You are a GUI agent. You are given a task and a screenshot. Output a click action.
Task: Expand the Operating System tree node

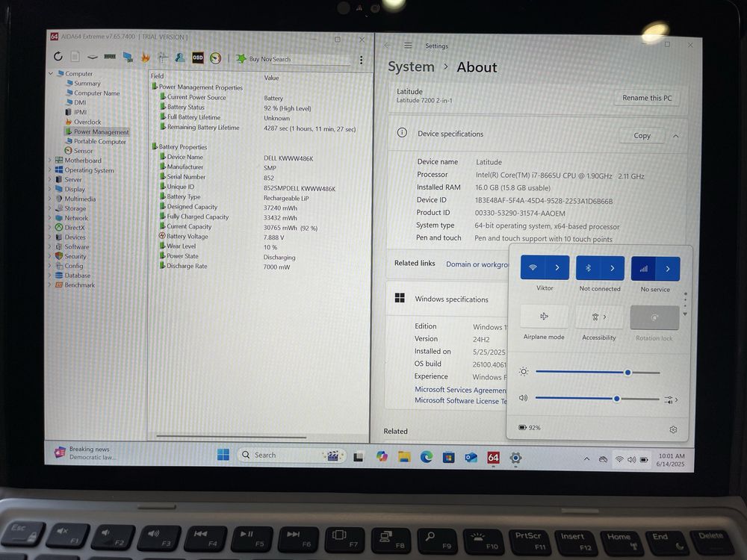[49, 169]
